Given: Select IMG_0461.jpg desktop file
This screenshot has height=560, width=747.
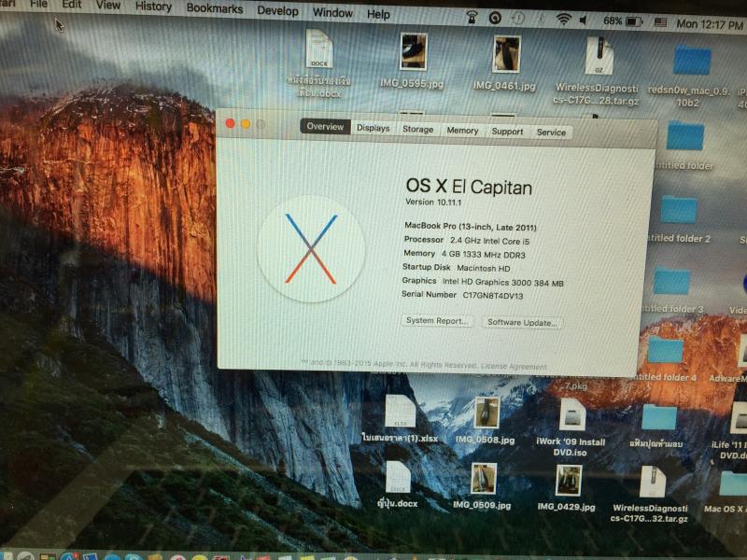Looking at the screenshot, I should (506, 54).
